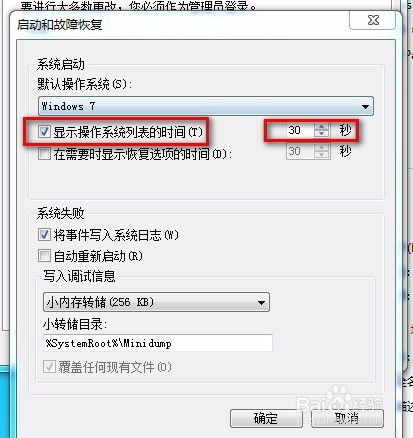This screenshot has width=413, height=438.
Task: Enable 在需要时显示恢复选项的时间 checkbox
Action: coord(44,154)
